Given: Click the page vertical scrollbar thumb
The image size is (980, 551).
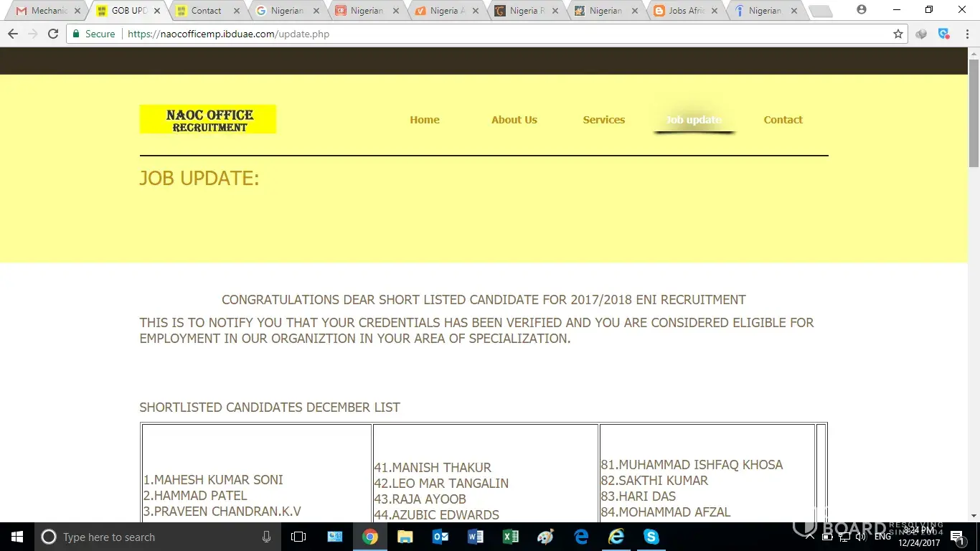Looking at the screenshot, I should (x=974, y=113).
